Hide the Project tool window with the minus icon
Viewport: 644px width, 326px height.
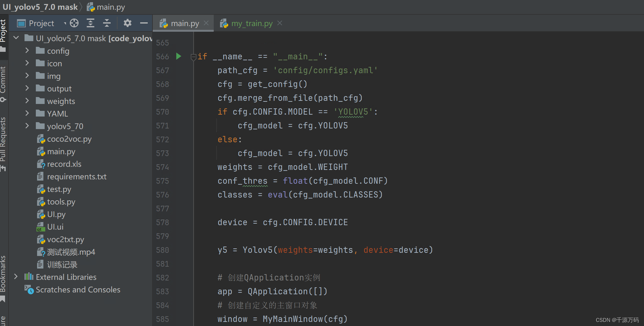pos(144,23)
